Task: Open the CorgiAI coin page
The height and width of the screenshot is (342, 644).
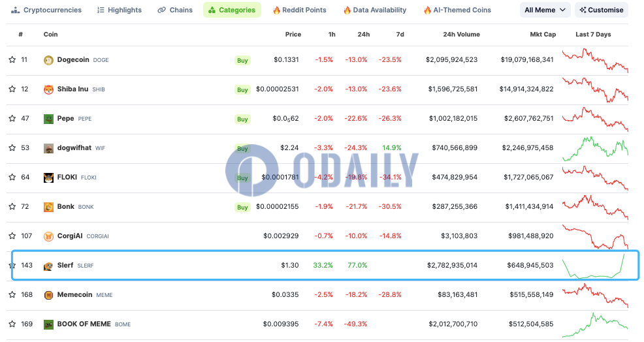Action: pyautogui.click(x=70, y=236)
